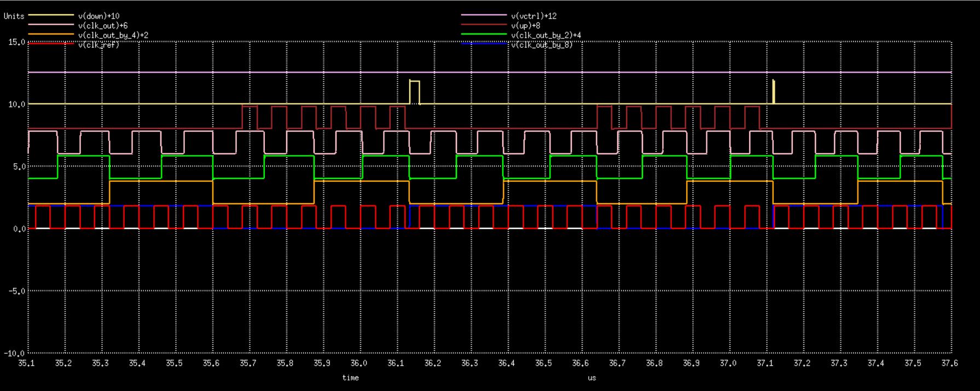Click the 37.6 time axis tick label

[x=950, y=363]
